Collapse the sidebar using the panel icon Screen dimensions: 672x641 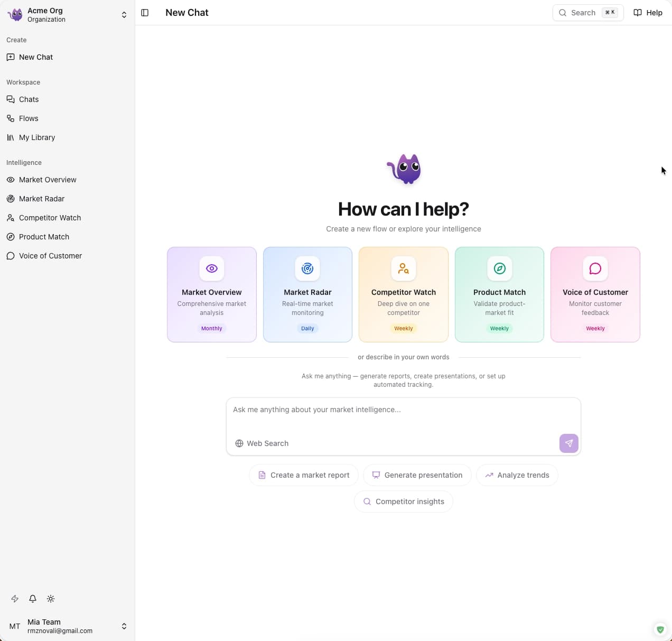tap(145, 12)
